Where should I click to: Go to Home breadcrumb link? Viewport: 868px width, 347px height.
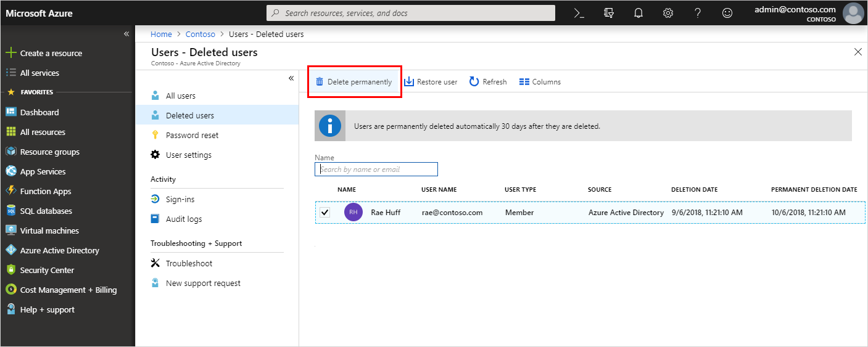click(161, 34)
